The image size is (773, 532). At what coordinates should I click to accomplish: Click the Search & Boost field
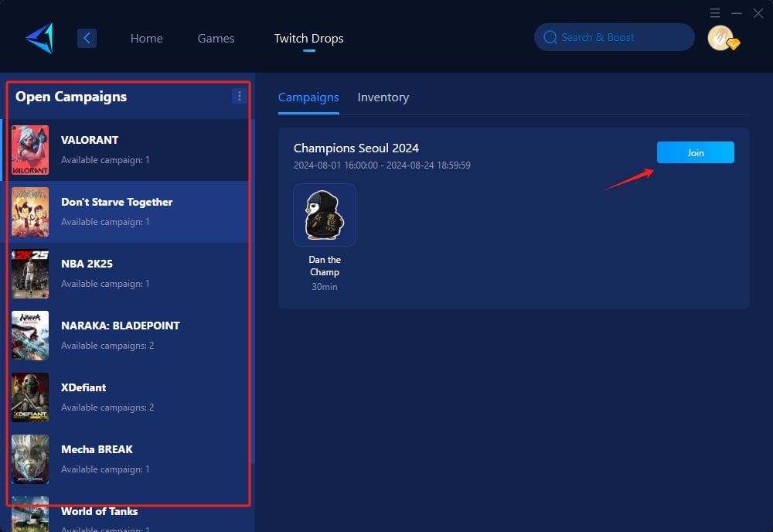pos(615,37)
